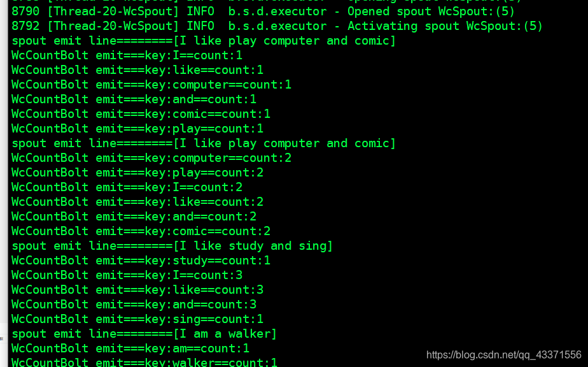588x367 pixels.
Task: Click the 'key:computer==count:1' line
Action: pyautogui.click(x=151, y=85)
